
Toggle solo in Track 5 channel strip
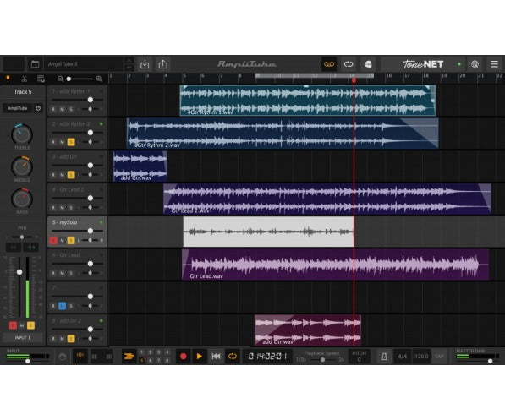(x=30, y=325)
